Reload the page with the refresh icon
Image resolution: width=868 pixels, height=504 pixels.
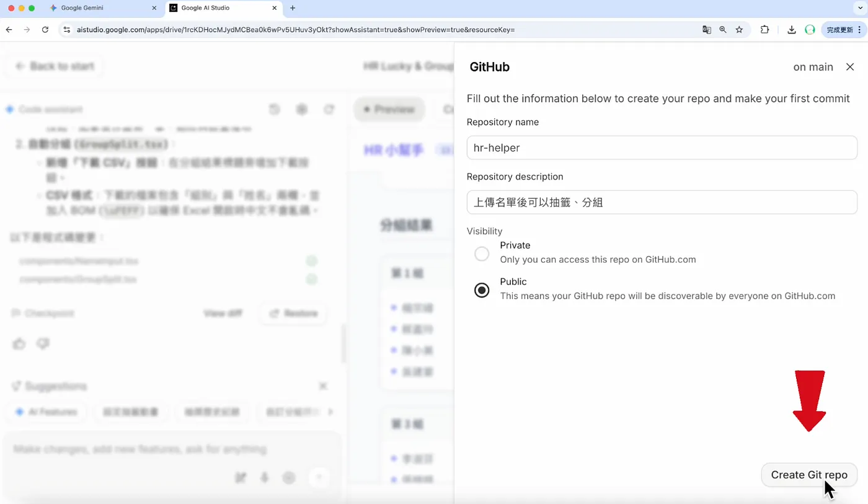coord(45,30)
